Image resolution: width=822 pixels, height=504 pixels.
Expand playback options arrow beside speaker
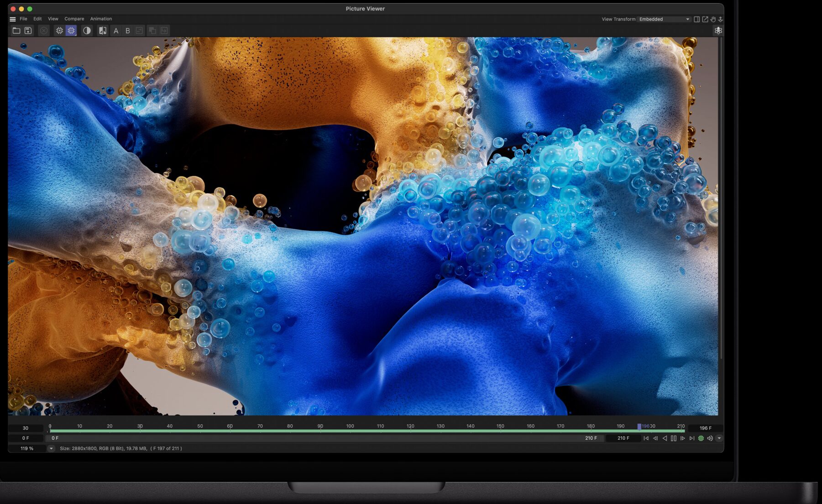coord(719,438)
